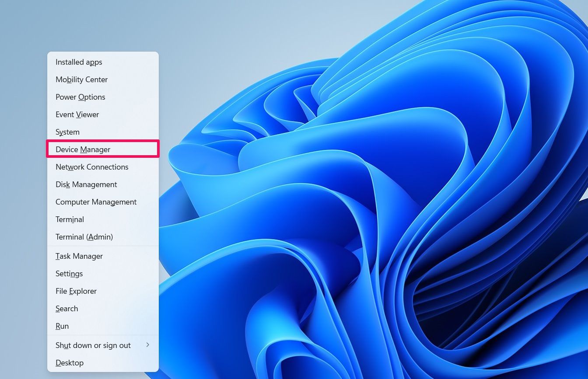Select Desktop at the bottom of the menu
The height and width of the screenshot is (379, 588).
(70, 362)
